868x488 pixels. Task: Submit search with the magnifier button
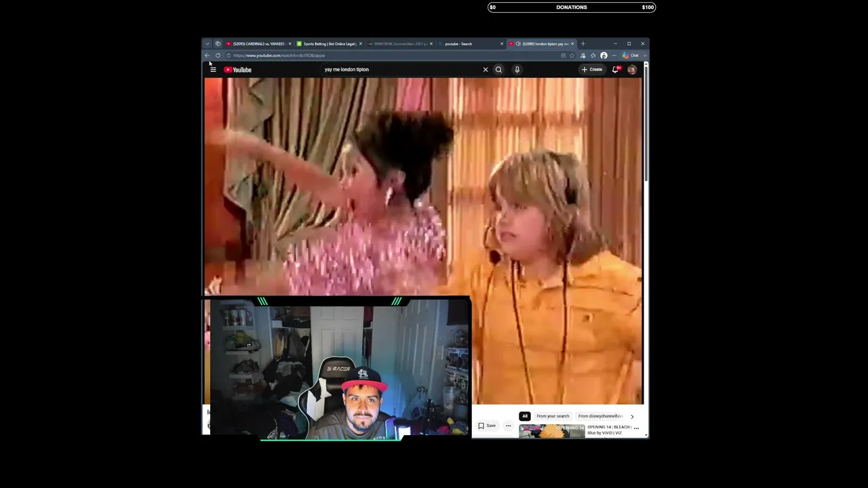498,69
